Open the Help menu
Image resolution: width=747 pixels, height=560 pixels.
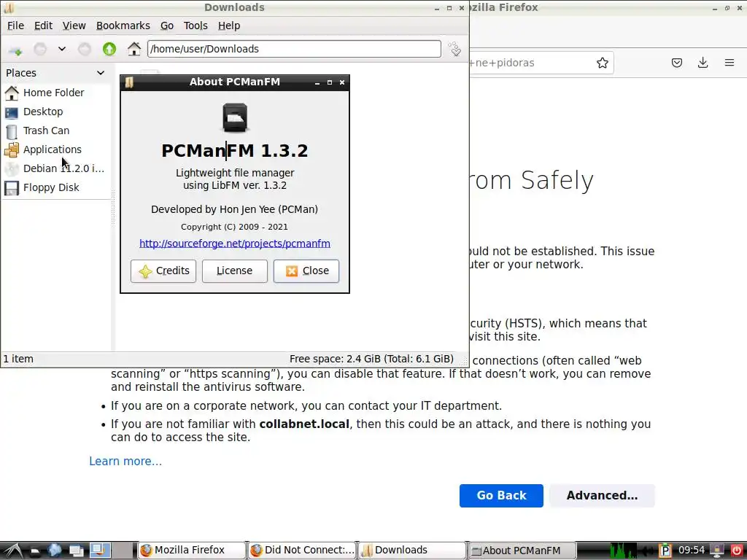(229, 26)
